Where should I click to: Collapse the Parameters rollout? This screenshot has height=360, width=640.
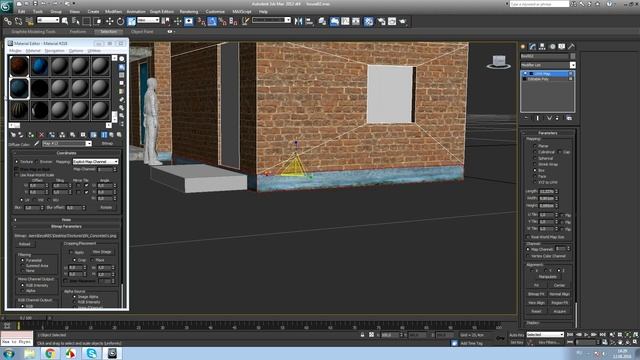548,133
